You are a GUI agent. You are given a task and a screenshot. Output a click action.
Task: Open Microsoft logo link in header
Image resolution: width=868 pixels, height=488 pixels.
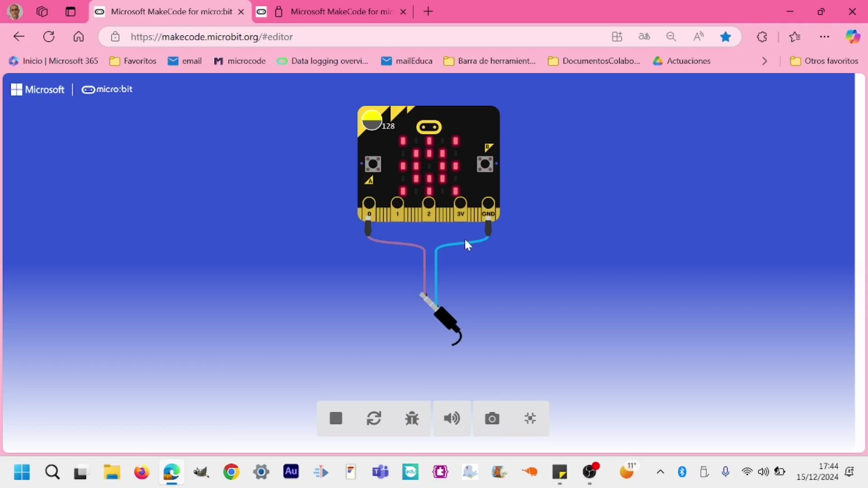coord(38,89)
